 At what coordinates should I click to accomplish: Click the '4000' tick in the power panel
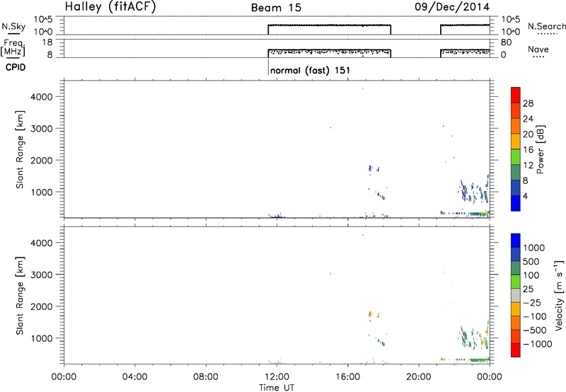[42, 97]
